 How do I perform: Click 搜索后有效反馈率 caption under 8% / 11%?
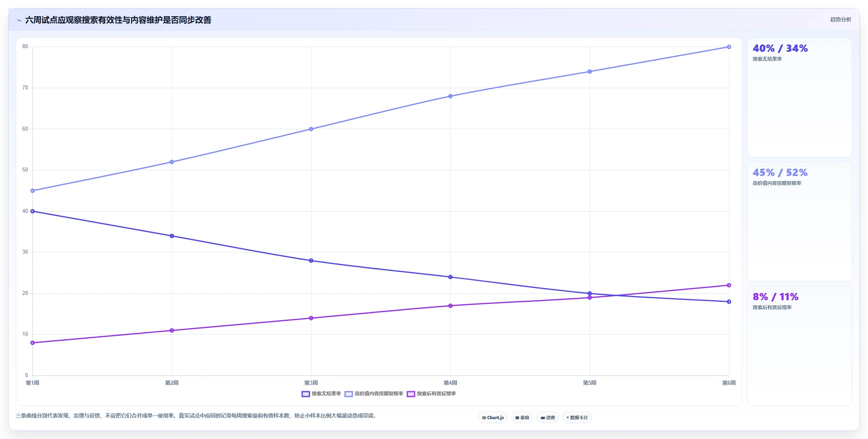point(772,308)
